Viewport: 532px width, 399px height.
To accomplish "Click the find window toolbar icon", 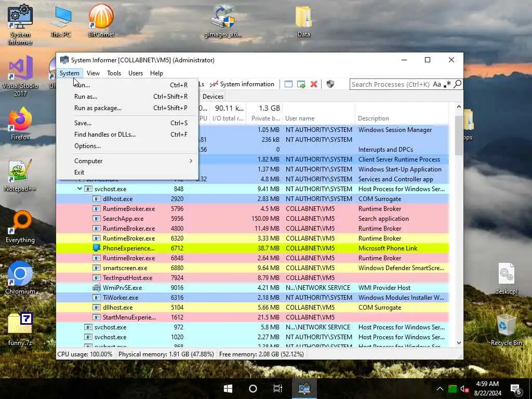I will click(x=288, y=84).
